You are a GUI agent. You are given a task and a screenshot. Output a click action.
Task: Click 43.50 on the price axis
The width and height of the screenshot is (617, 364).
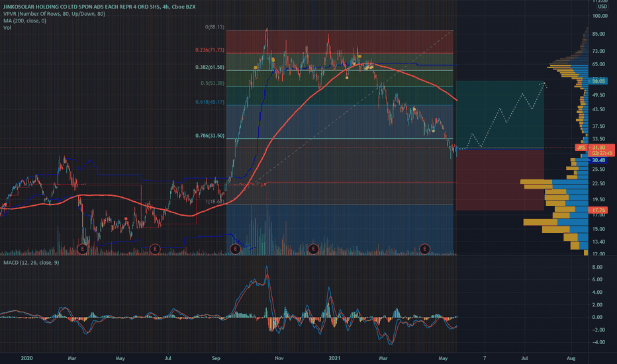(598, 109)
